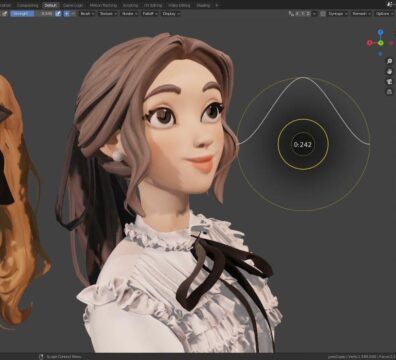Add a workspace with plus tab
The image size is (396, 360).
pos(217,5)
